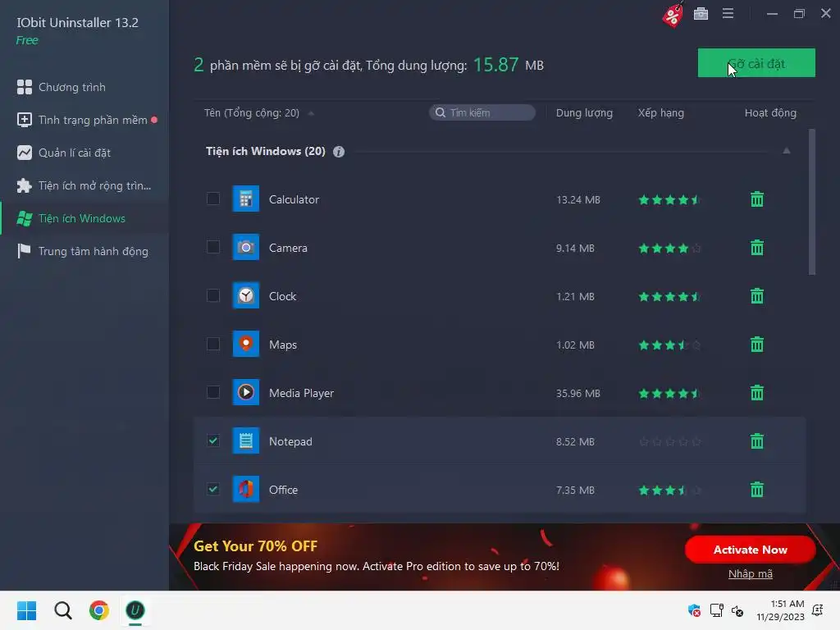Open the toolbox briefcase icon
Screen dimensions: 840x630
point(701,13)
